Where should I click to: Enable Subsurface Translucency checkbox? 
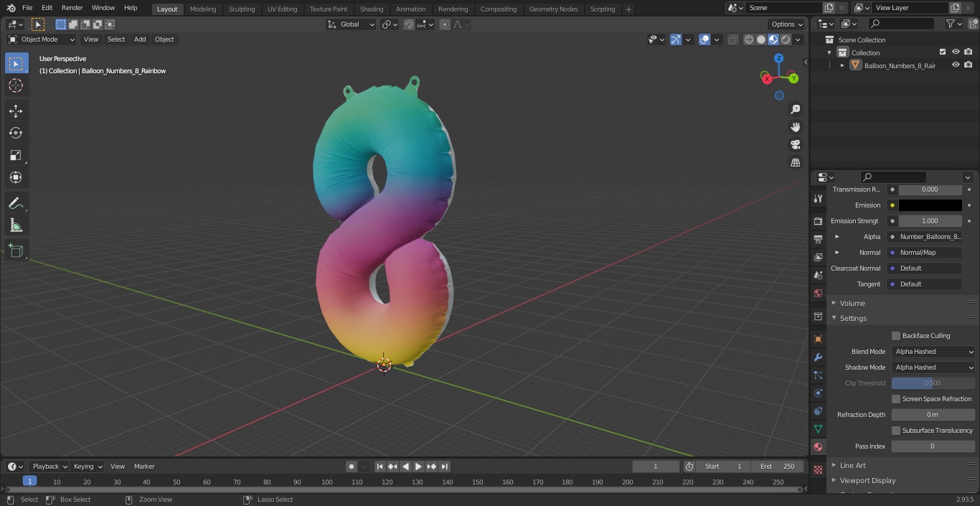[896, 431]
